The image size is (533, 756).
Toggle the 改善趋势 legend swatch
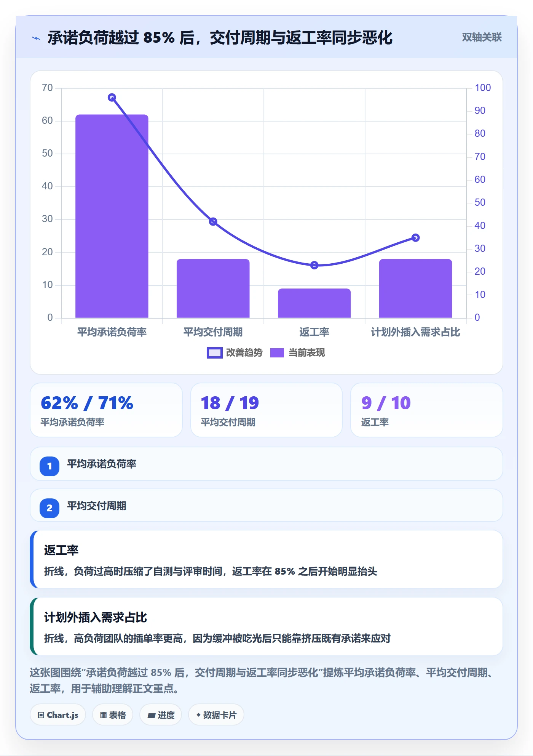click(x=214, y=353)
